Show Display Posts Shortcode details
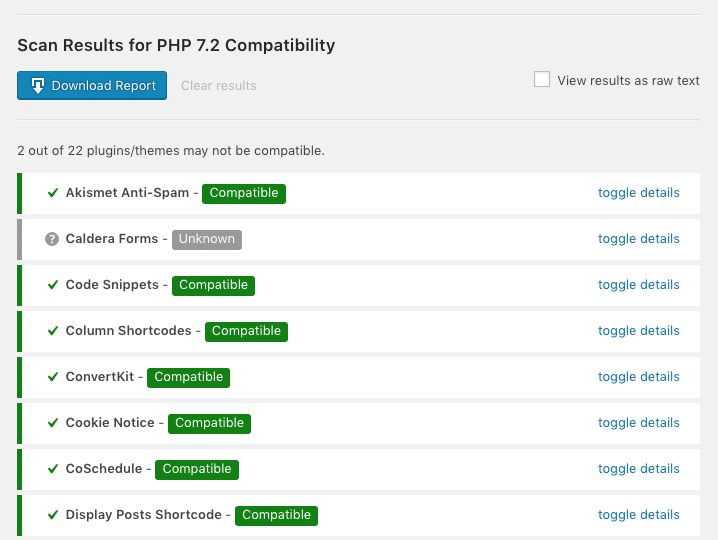This screenshot has height=540, width=718. click(x=638, y=515)
